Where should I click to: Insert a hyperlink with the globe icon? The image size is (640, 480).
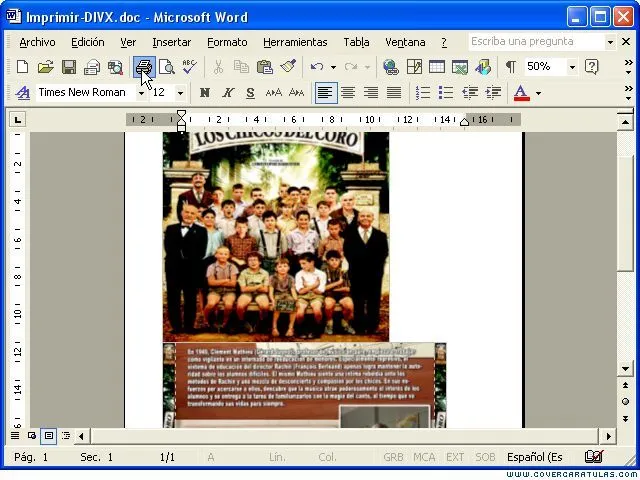point(391,67)
